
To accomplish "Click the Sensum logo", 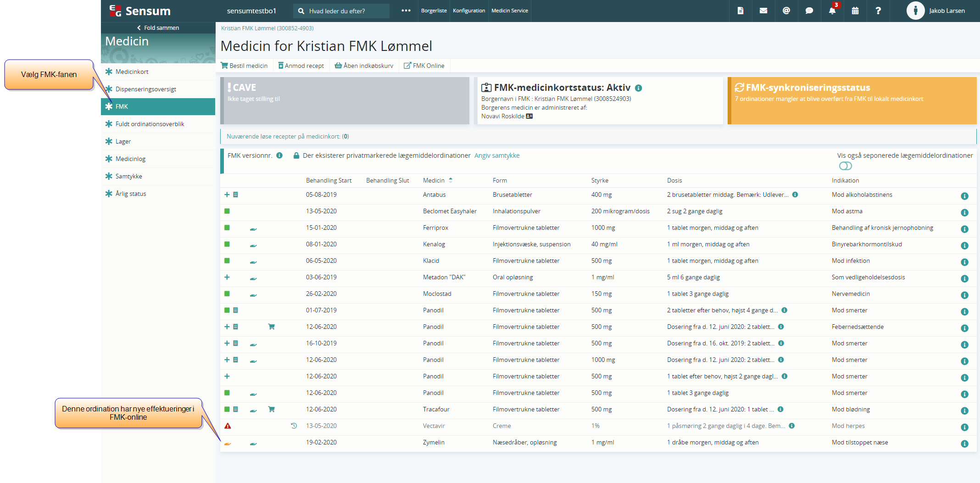I will 140,11.
